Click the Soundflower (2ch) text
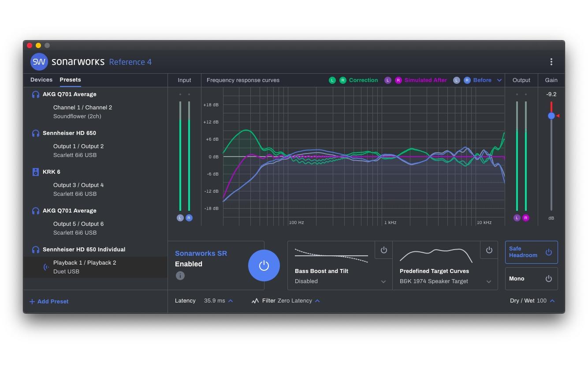 (x=77, y=116)
